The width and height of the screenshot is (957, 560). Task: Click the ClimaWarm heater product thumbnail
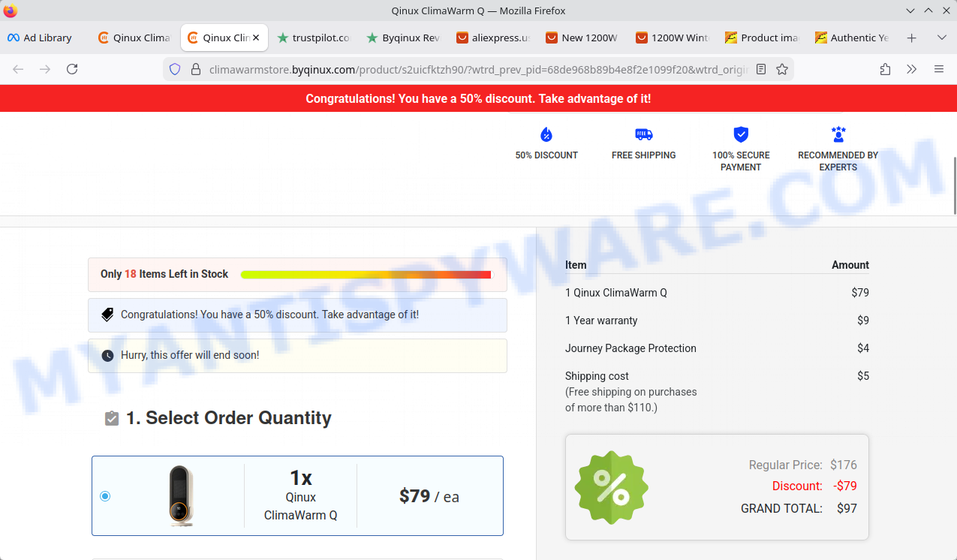pyautogui.click(x=181, y=495)
